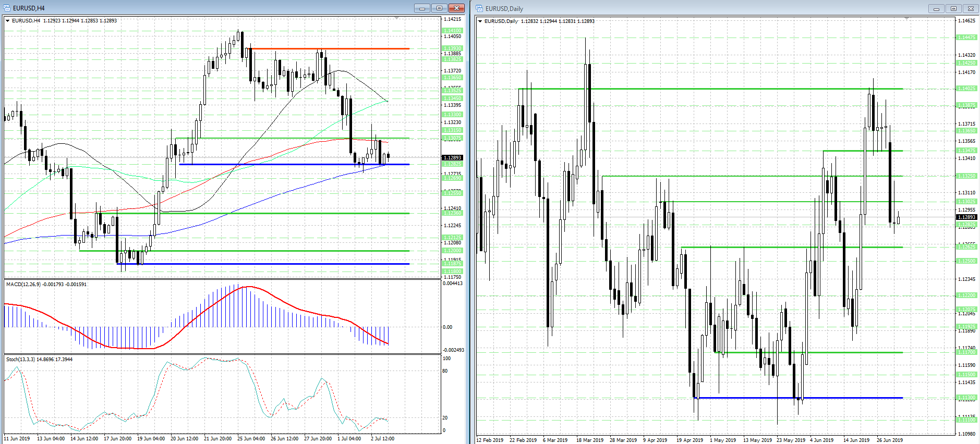980x444 pixels.
Task: Restore down the EURUSD,Daily chart window
Action: [x=953, y=8]
